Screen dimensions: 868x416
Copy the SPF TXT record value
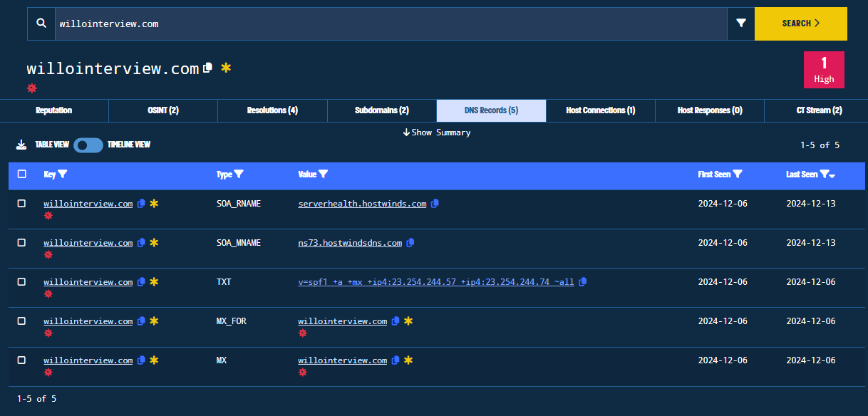pyautogui.click(x=582, y=282)
